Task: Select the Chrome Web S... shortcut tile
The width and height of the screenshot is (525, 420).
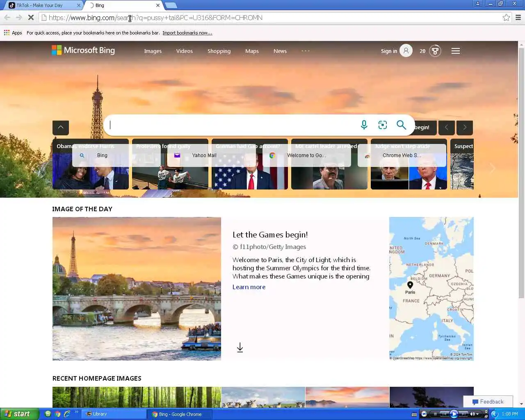Action: click(402, 155)
